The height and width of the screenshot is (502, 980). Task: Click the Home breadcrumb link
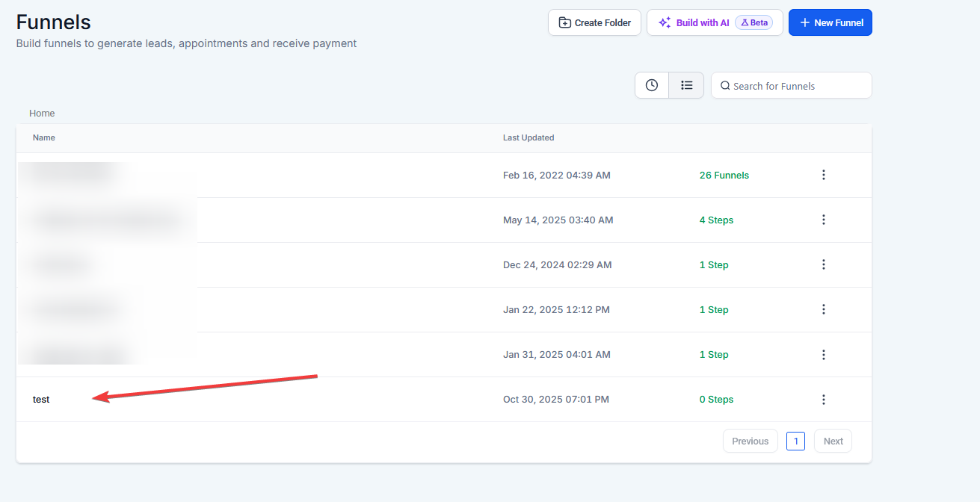[x=42, y=114]
